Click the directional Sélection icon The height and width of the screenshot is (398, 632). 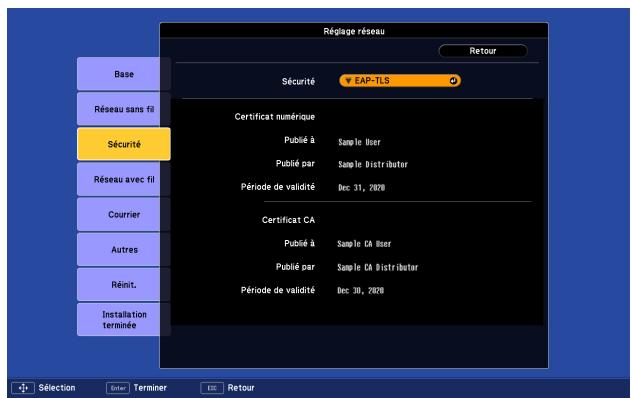(23, 388)
